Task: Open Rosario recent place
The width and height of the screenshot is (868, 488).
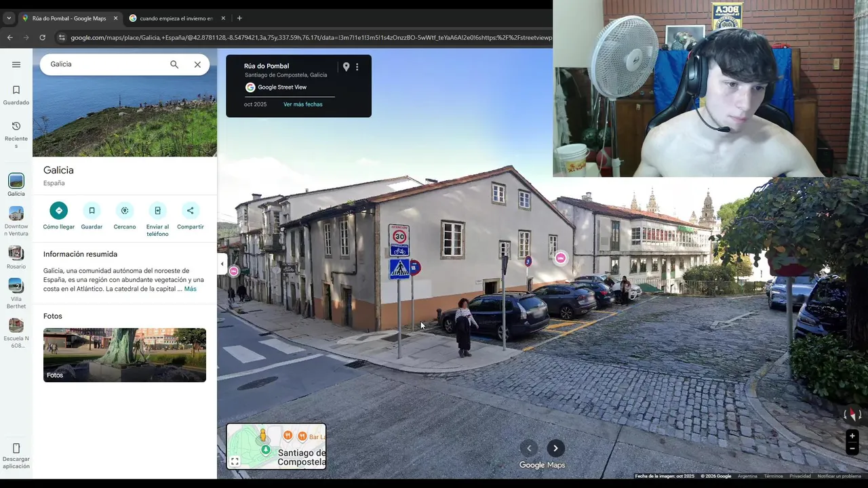Action: pos(16,258)
